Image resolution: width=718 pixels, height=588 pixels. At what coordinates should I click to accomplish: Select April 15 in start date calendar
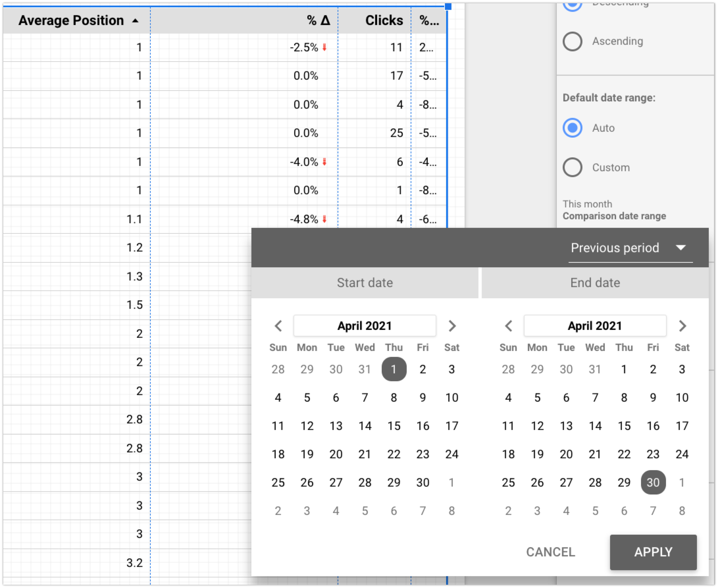(x=394, y=426)
